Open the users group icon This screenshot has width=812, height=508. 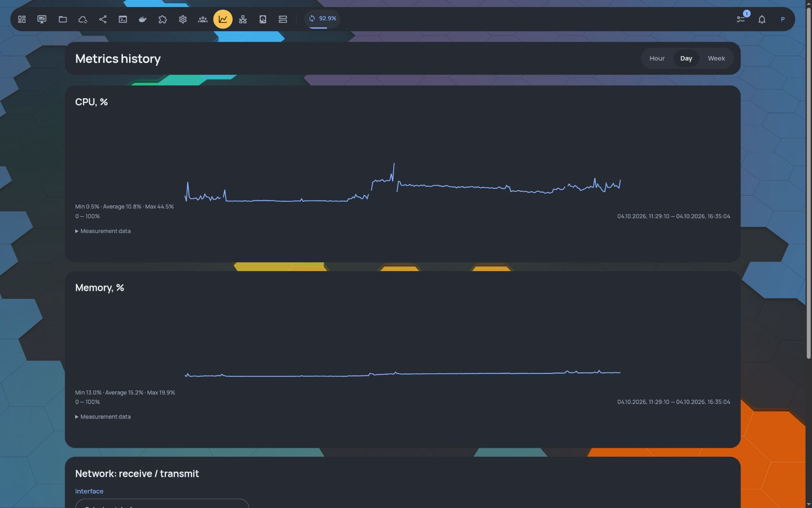tap(203, 19)
